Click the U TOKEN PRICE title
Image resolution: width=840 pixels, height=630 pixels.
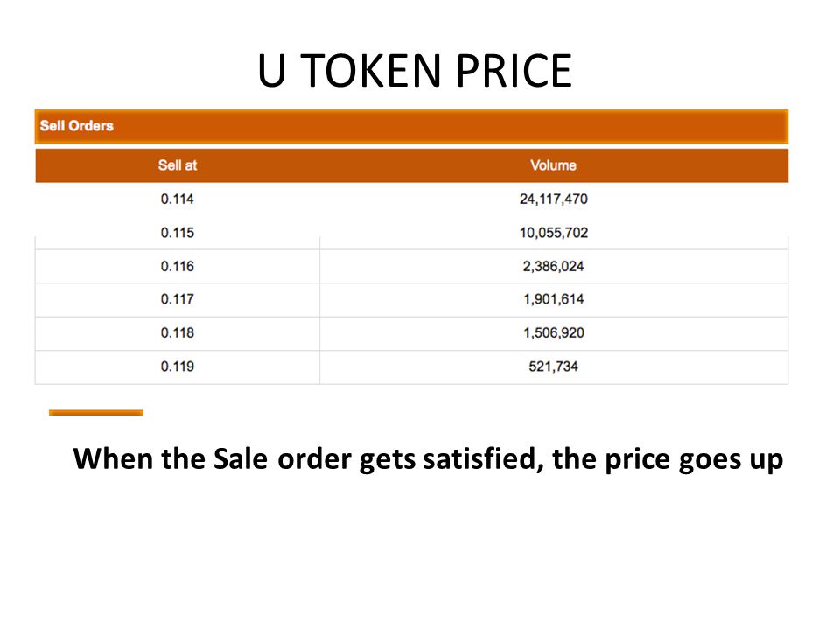(415, 70)
